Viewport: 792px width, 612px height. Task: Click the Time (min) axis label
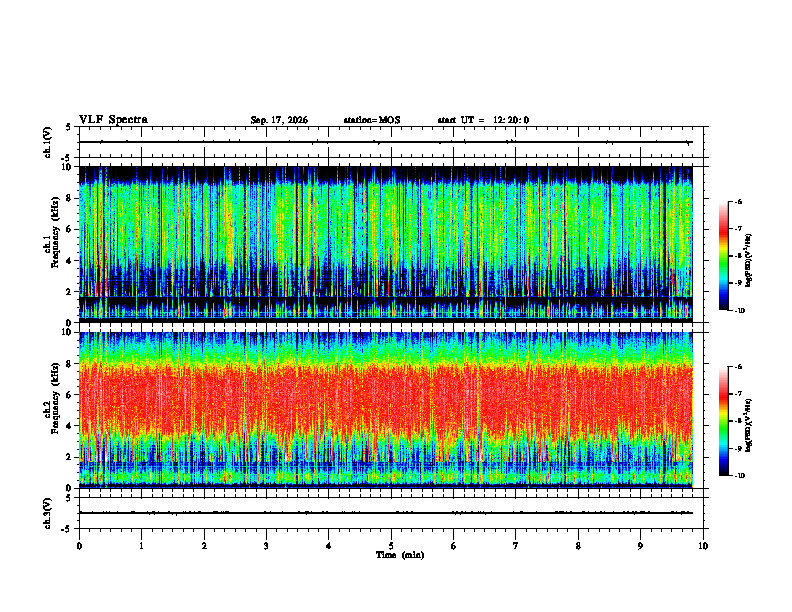[x=400, y=555]
